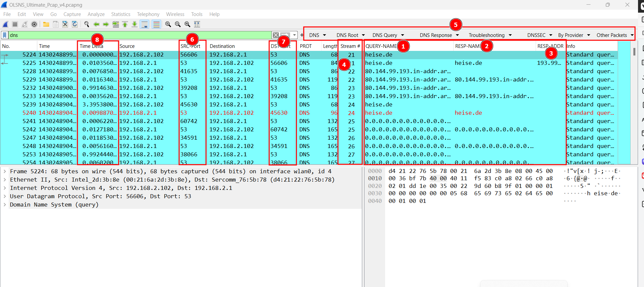Open a capture file via folder icon

click(46, 24)
